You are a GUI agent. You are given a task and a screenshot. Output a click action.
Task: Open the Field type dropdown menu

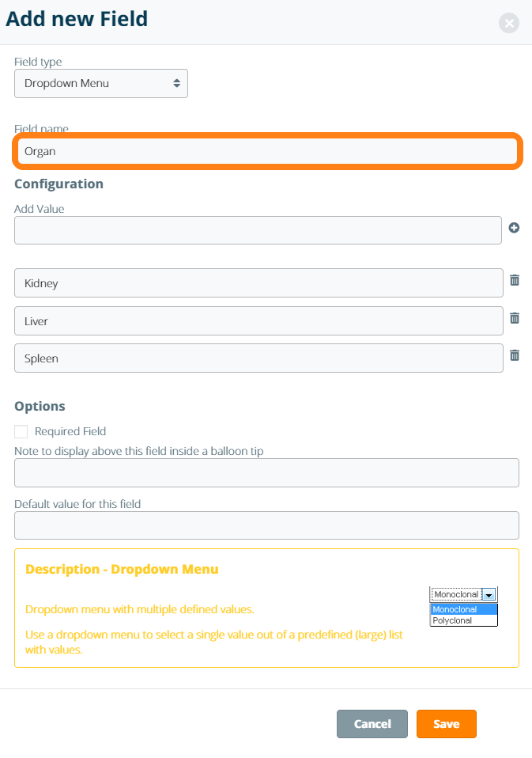pyautogui.click(x=101, y=83)
